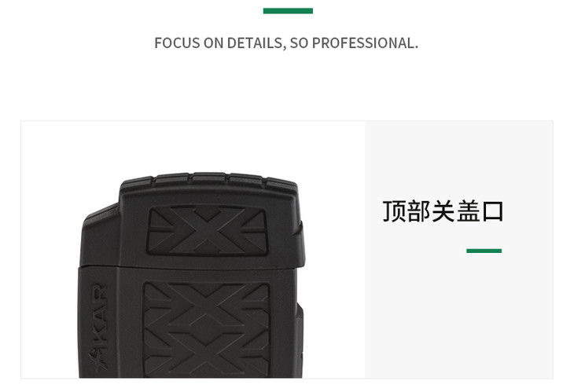
Task: Click the character 口 in the heading
Action: (x=493, y=212)
